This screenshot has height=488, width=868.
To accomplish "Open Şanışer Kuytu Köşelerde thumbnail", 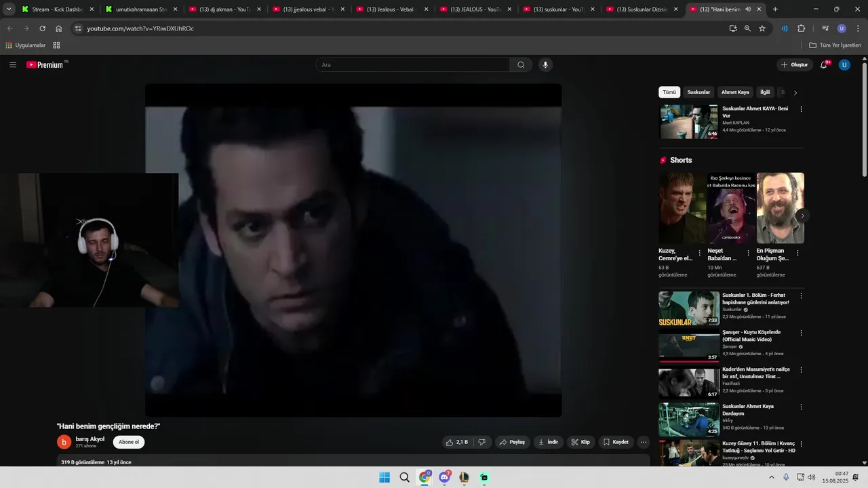I will (689, 346).
